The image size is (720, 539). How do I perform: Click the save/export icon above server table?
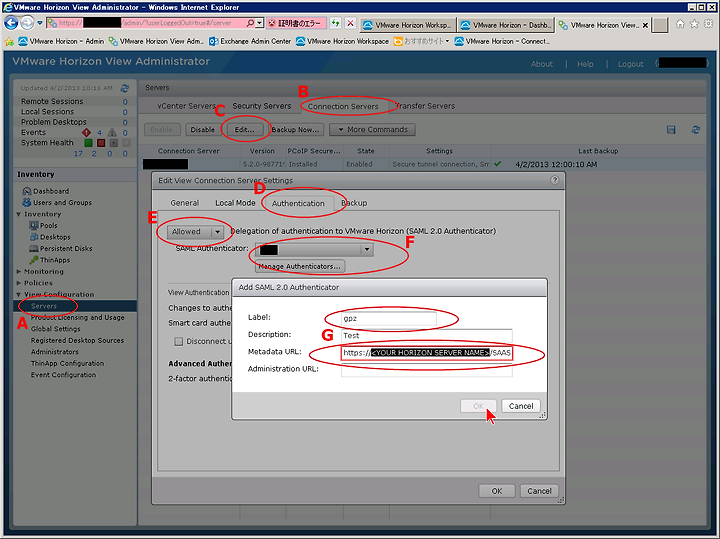click(x=671, y=130)
